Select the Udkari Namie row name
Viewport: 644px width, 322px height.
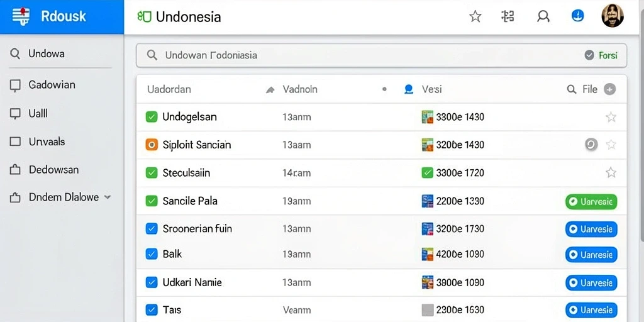[x=192, y=282]
